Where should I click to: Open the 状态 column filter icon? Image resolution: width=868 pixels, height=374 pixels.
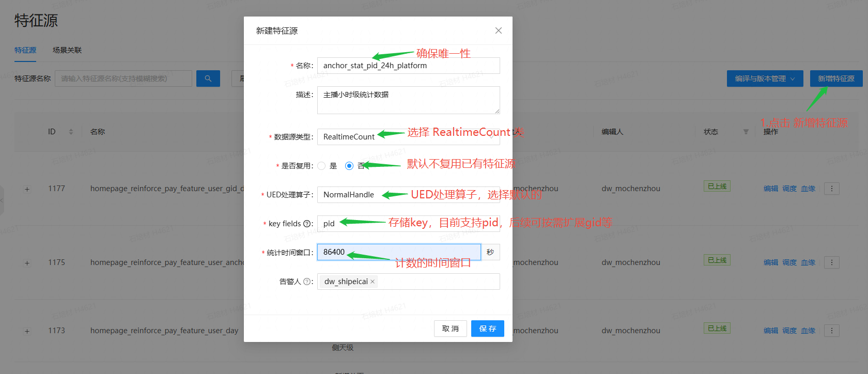click(746, 132)
